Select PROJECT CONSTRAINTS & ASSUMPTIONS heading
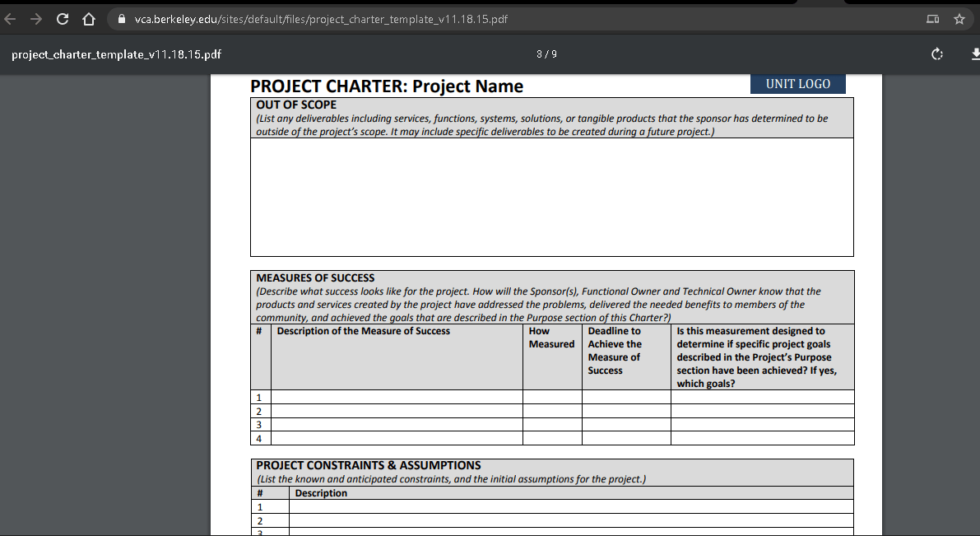The image size is (980, 536). click(x=368, y=465)
